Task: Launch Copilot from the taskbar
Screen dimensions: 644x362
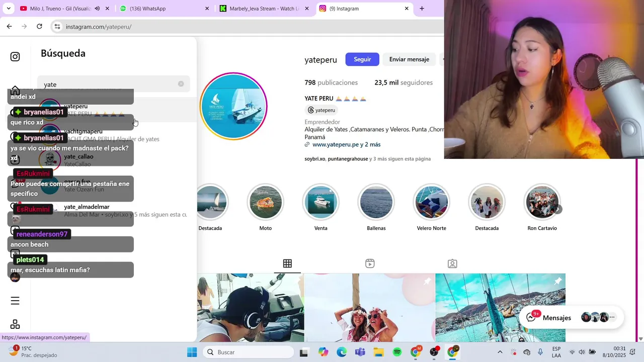Action: pos(323,352)
